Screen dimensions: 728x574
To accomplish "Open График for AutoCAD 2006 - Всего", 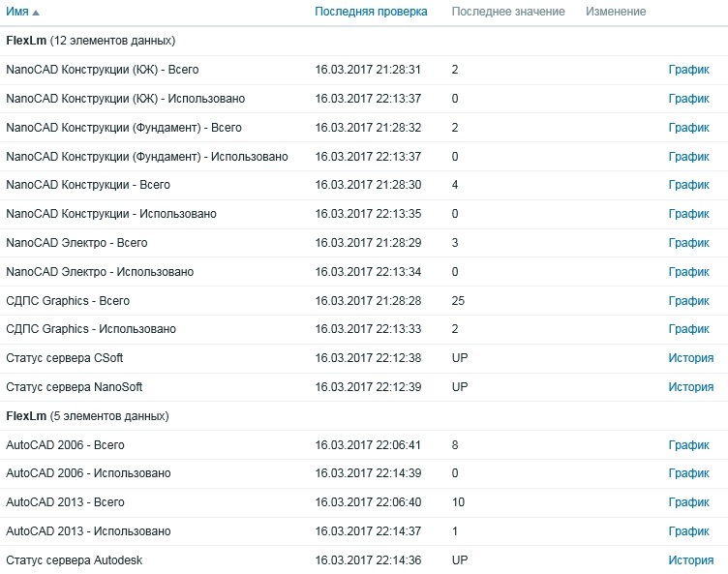I will click(688, 445).
